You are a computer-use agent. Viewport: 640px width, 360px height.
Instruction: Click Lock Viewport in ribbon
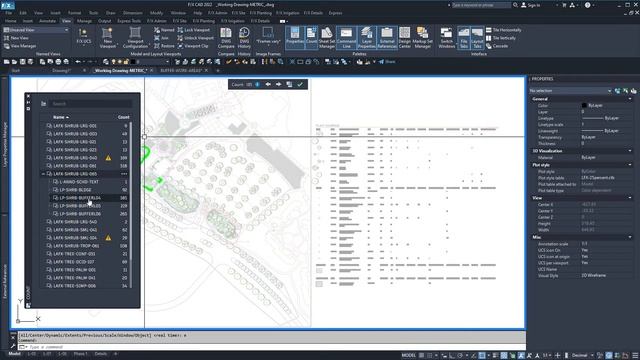(194, 30)
